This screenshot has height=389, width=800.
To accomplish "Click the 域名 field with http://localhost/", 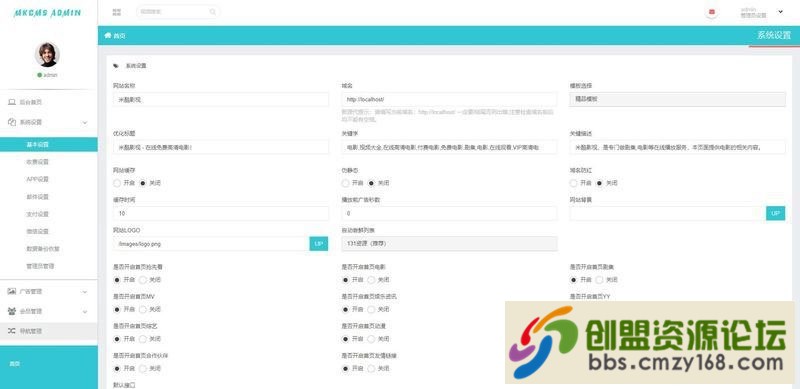I will (449, 99).
